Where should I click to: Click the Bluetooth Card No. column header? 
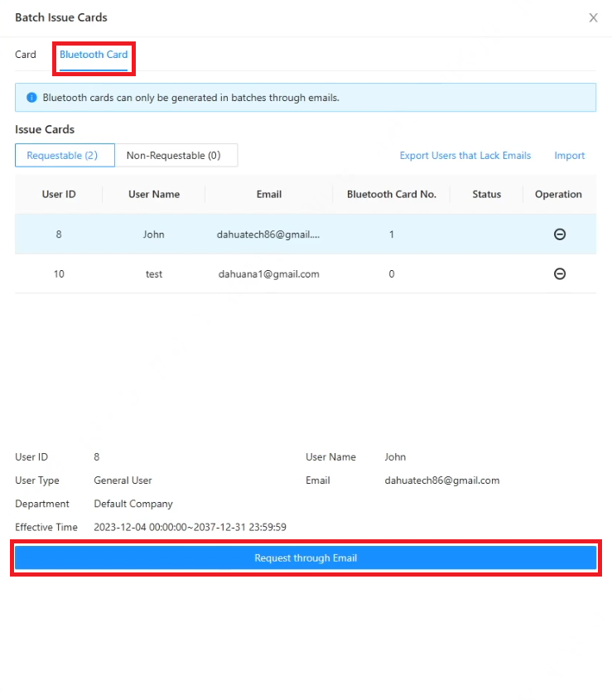392,194
